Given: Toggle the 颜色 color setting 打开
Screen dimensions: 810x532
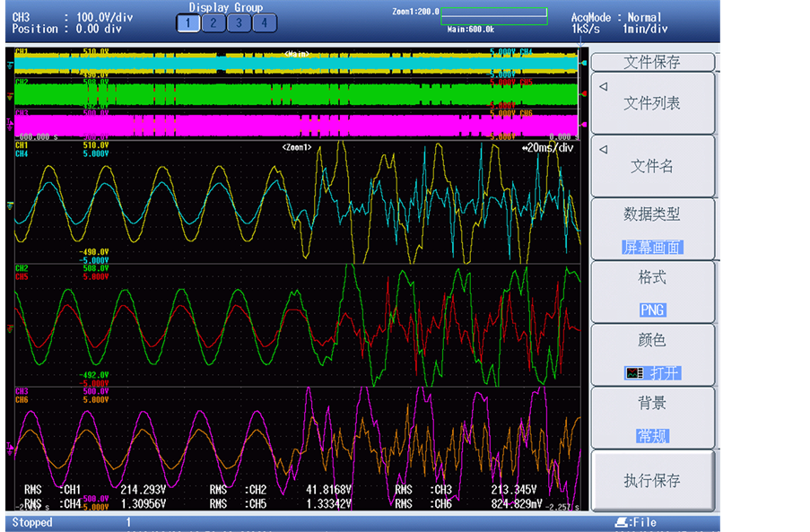Looking at the screenshot, I should (x=665, y=372).
